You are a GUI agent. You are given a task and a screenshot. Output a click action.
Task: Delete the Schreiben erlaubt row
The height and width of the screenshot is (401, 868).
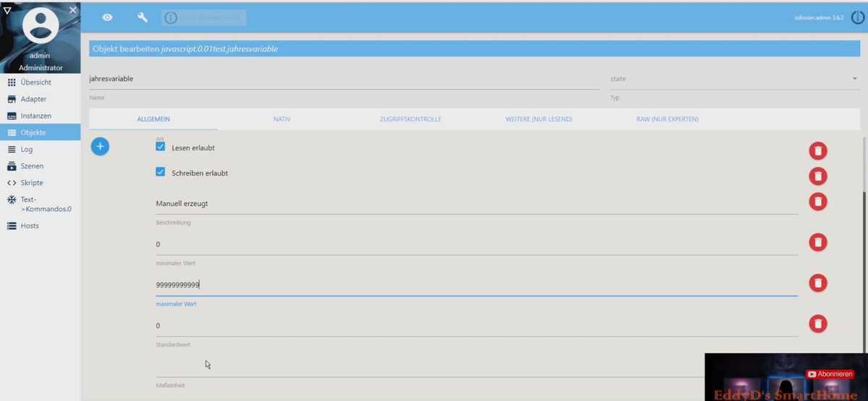click(x=818, y=176)
